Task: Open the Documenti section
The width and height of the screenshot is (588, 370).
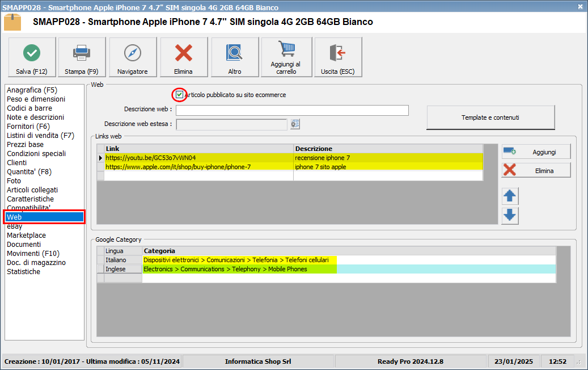Action: pos(24,244)
